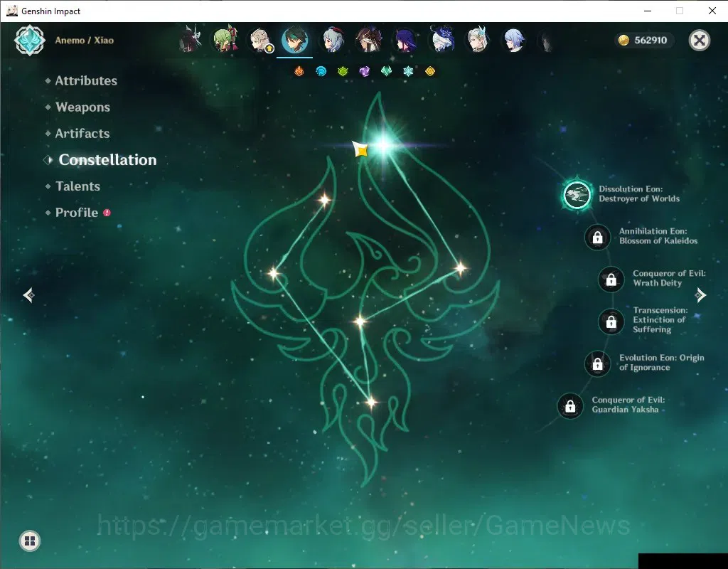
Task: Click the Mora balance 562910
Action: 644,41
